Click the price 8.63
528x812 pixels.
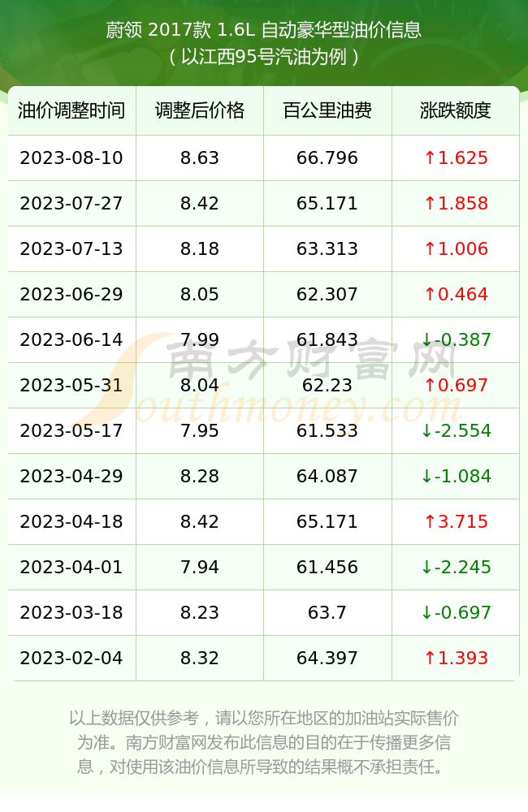pyautogui.click(x=200, y=158)
